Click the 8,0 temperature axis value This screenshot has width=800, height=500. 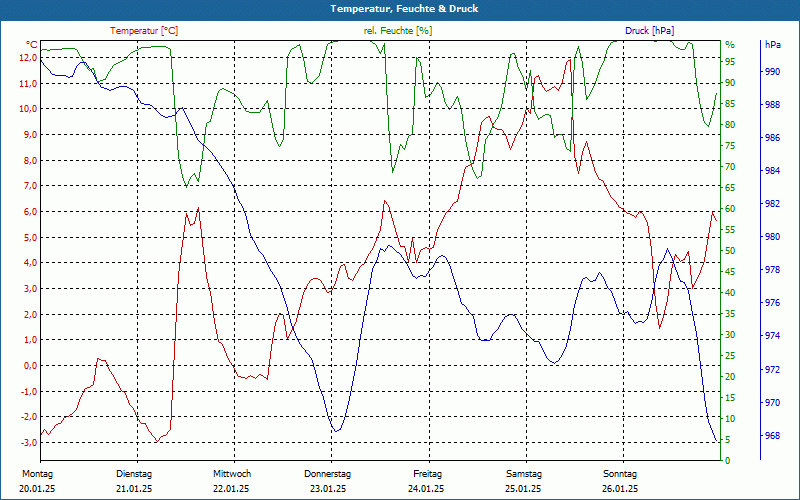pyautogui.click(x=30, y=160)
